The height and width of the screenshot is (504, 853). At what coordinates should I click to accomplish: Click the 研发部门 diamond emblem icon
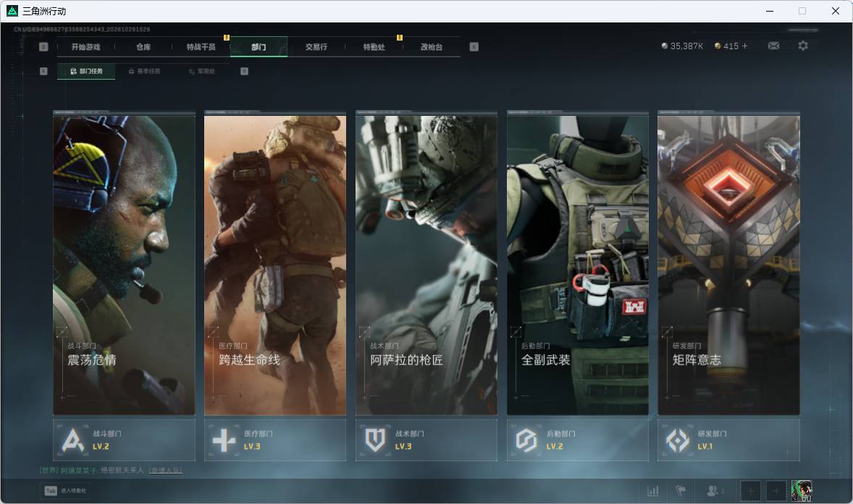click(677, 440)
